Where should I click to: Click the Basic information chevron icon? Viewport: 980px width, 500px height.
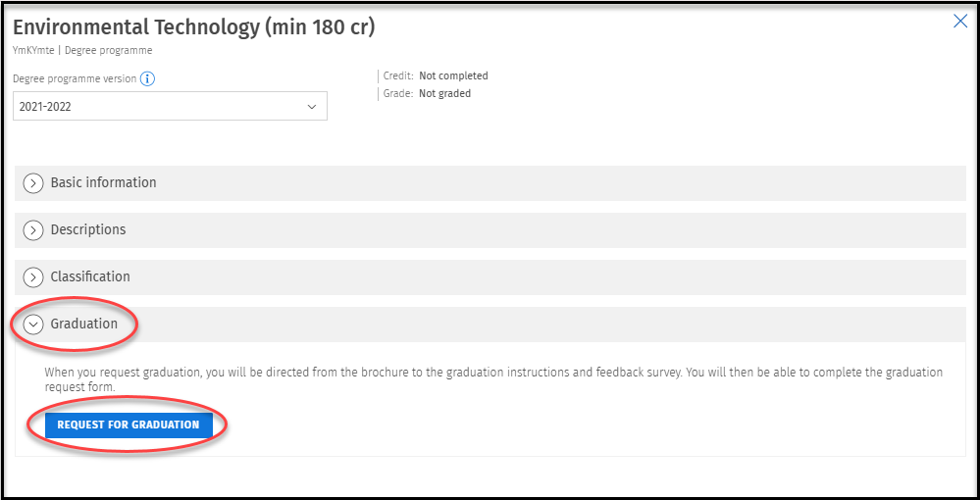34,183
